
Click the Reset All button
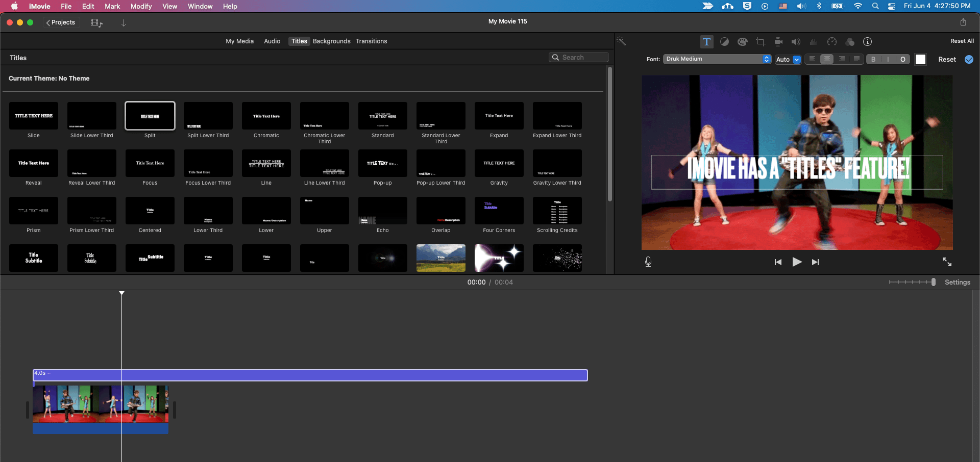pyautogui.click(x=962, y=41)
